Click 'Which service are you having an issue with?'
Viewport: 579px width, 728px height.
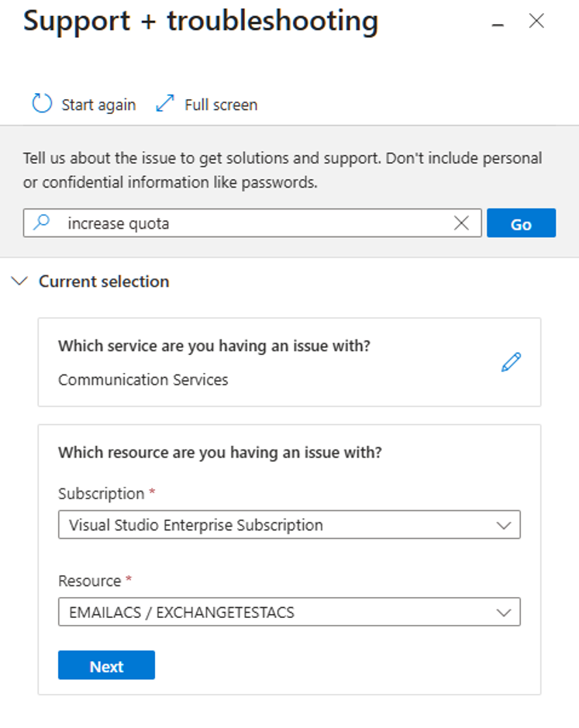[x=214, y=346]
